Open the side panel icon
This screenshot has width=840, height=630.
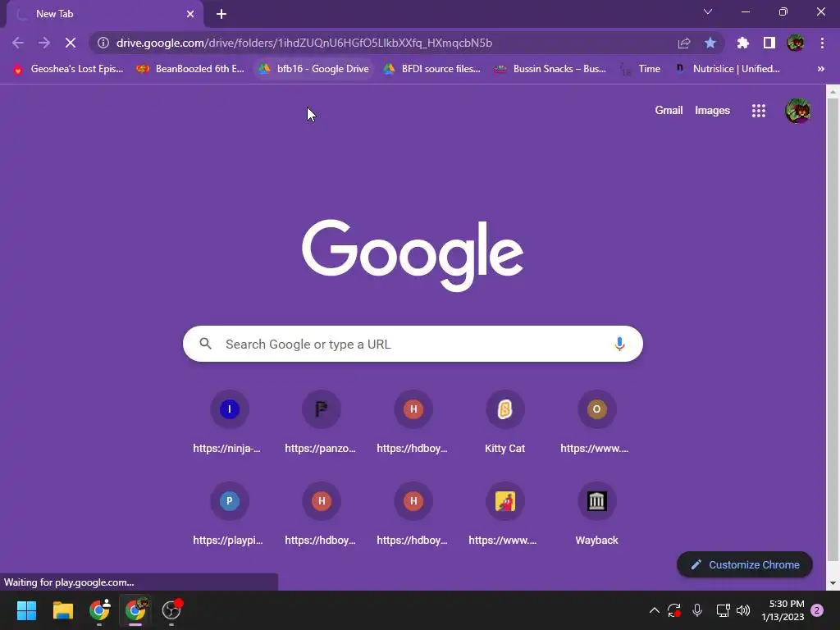click(769, 43)
